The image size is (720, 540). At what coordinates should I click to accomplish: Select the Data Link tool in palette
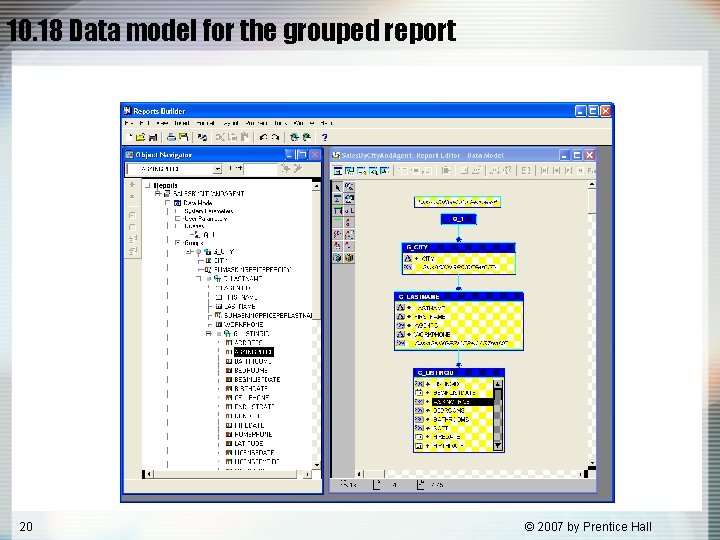pos(349,210)
